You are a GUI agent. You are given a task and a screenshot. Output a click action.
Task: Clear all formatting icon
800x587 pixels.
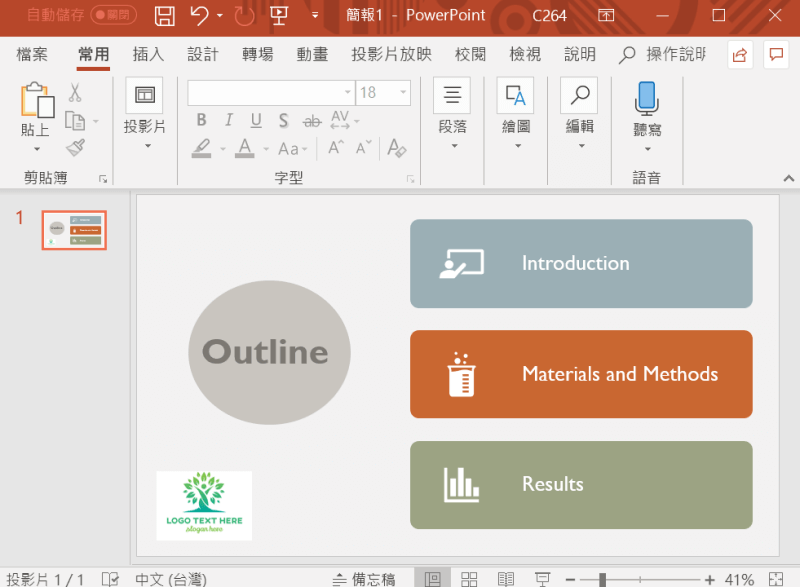396,148
